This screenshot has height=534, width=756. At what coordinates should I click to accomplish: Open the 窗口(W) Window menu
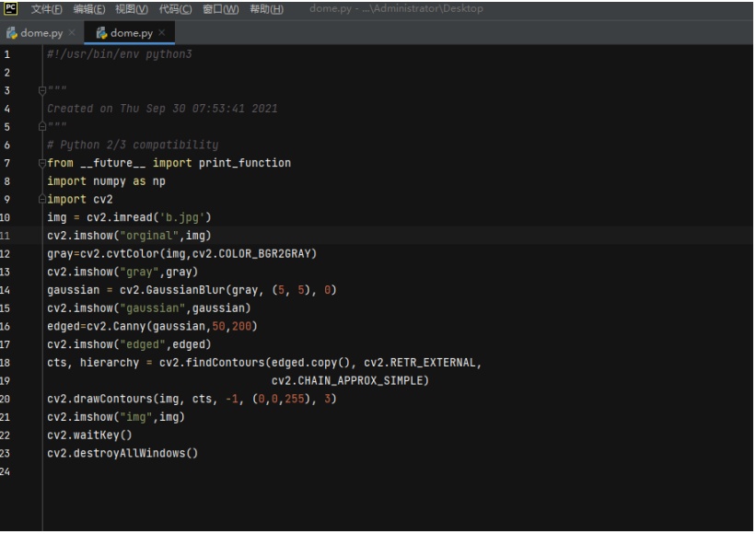point(221,9)
